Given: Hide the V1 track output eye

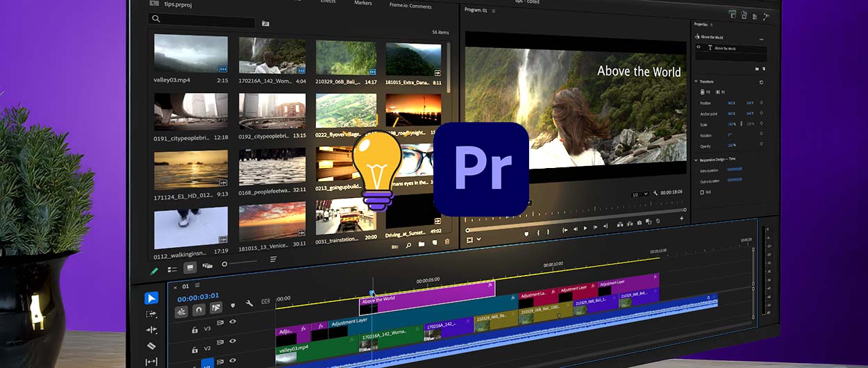Looking at the screenshot, I should tap(233, 360).
